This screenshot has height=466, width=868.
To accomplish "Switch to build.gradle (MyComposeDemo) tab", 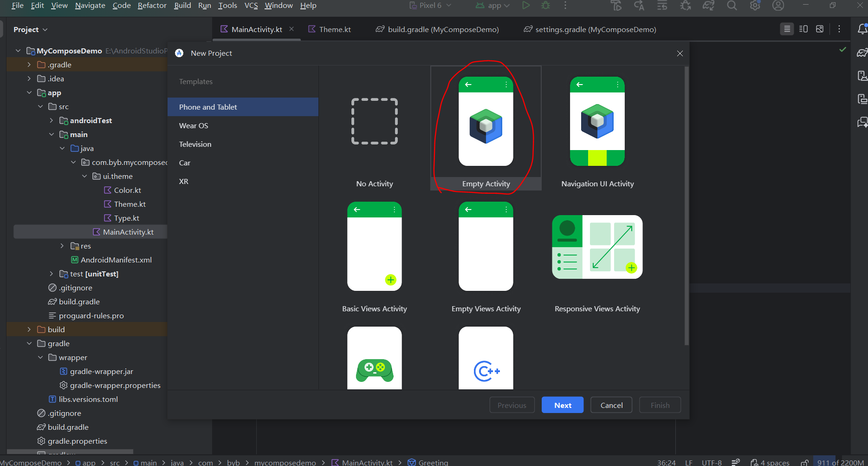I will click(437, 29).
